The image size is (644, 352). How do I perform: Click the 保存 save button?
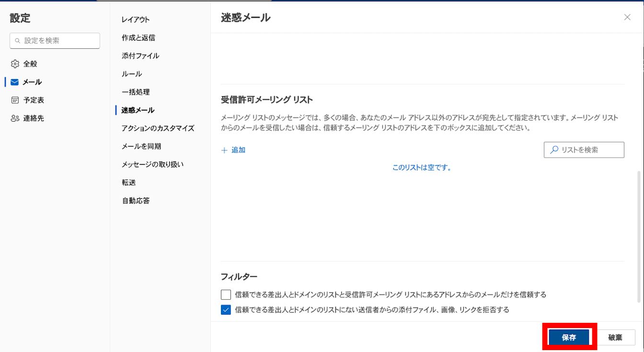[569, 337]
